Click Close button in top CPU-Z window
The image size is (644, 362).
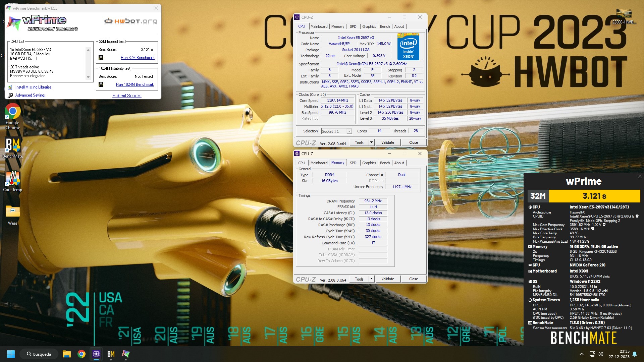(414, 142)
